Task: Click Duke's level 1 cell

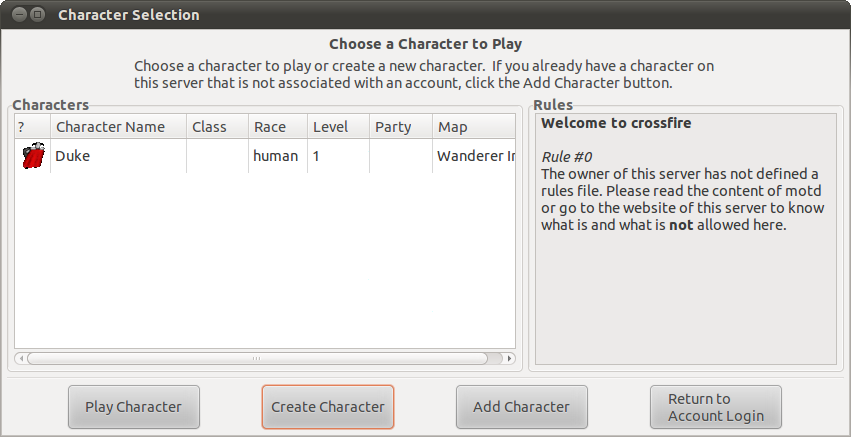Action: tap(317, 156)
